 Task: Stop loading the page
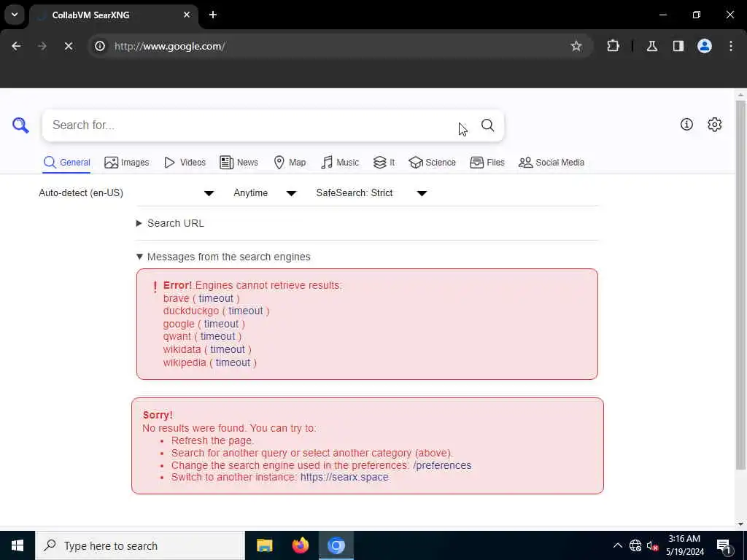68,46
